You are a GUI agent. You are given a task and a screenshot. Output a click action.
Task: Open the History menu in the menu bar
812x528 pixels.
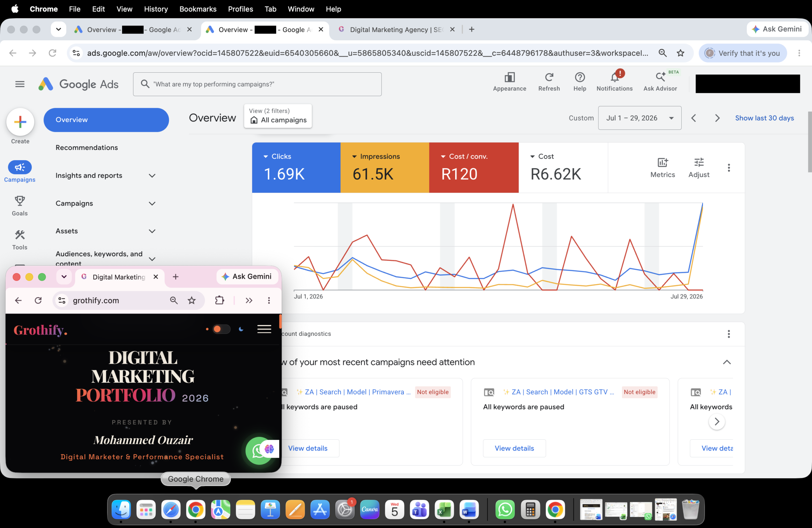(156, 9)
